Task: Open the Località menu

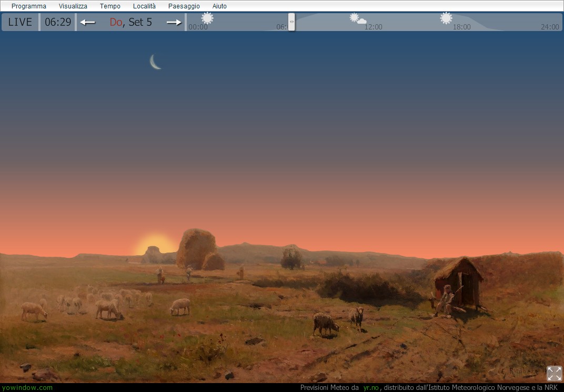Action: pyautogui.click(x=144, y=6)
